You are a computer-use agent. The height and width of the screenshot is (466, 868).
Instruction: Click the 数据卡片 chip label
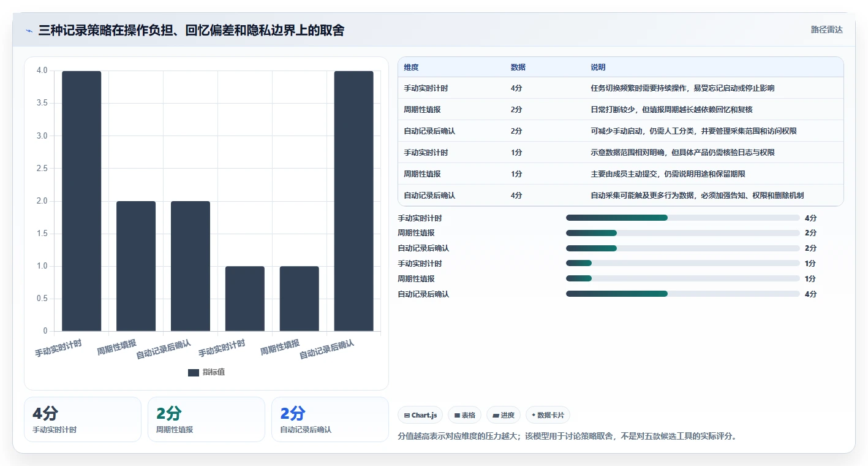click(x=551, y=416)
